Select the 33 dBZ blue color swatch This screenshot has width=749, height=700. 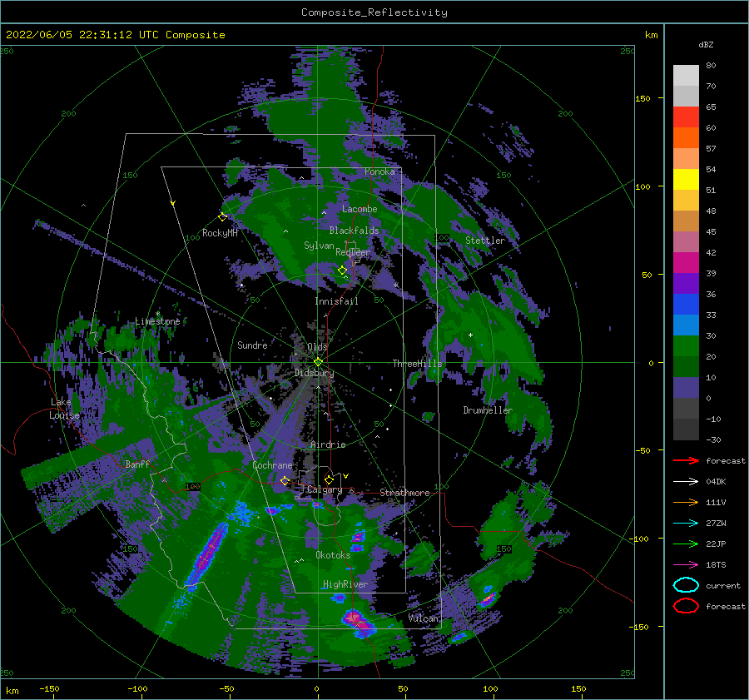coord(686,304)
